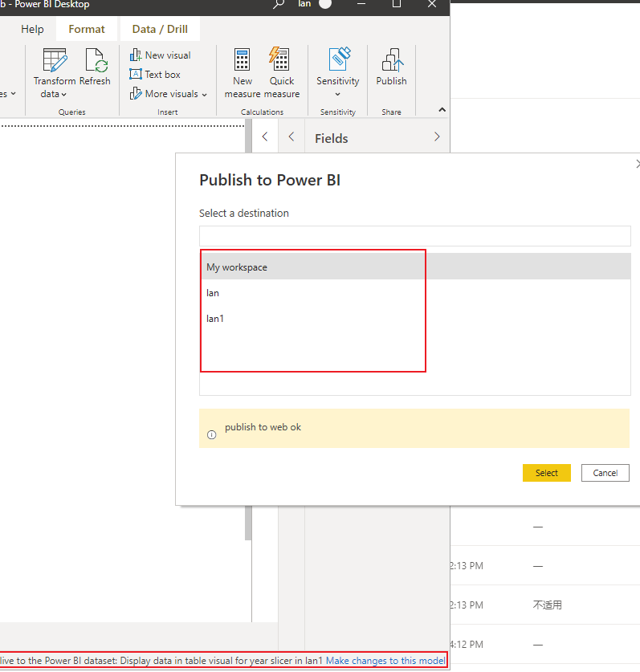This screenshot has height=672, width=640.
Task: Add a Text box to the report
Action: click(x=155, y=74)
